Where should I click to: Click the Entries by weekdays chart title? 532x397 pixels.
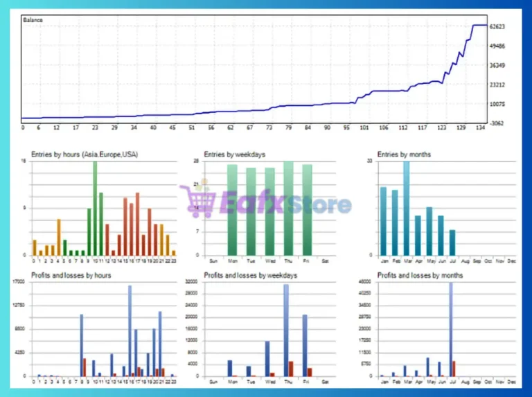(x=234, y=155)
